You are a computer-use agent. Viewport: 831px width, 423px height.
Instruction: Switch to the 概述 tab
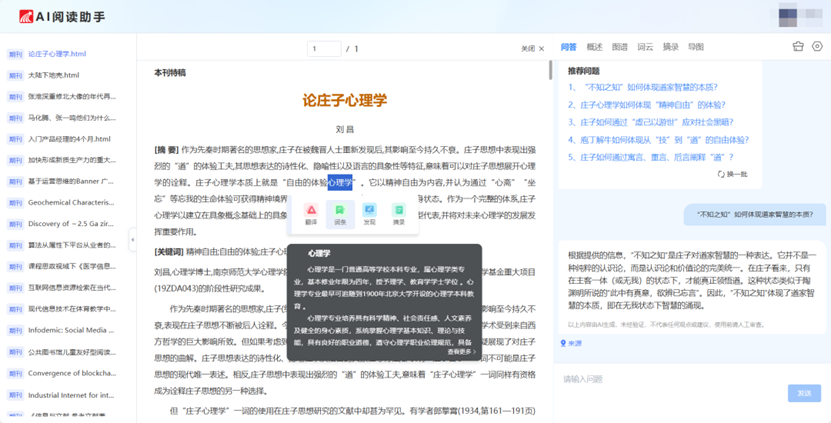pos(594,47)
